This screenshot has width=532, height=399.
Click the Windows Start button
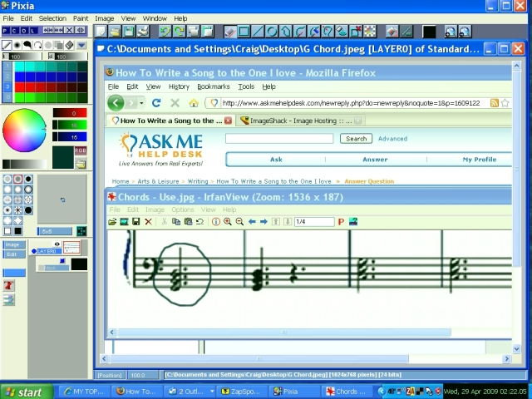tap(23, 392)
